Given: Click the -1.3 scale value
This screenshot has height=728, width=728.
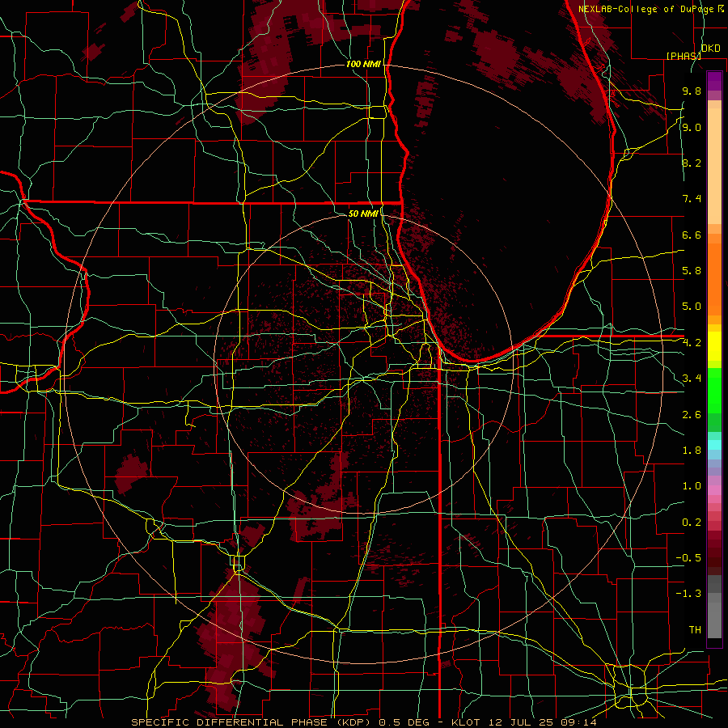Looking at the screenshot, I should [688, 594].
